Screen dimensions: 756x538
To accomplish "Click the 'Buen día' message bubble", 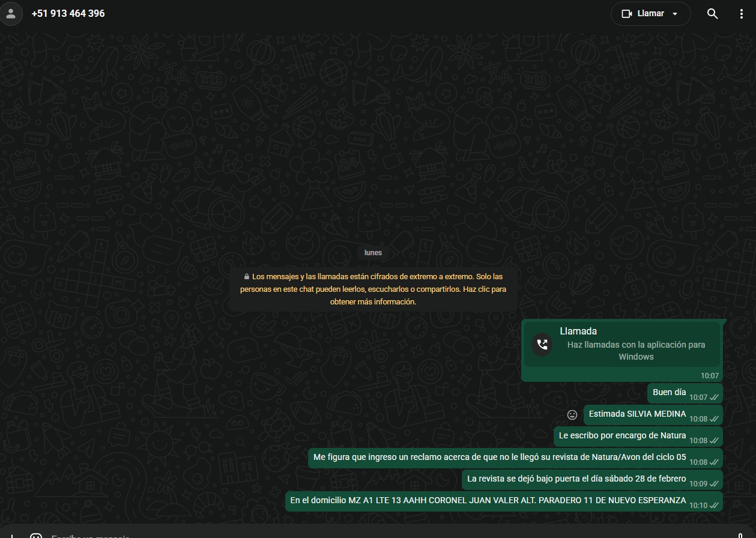I will tap(669, 393).
